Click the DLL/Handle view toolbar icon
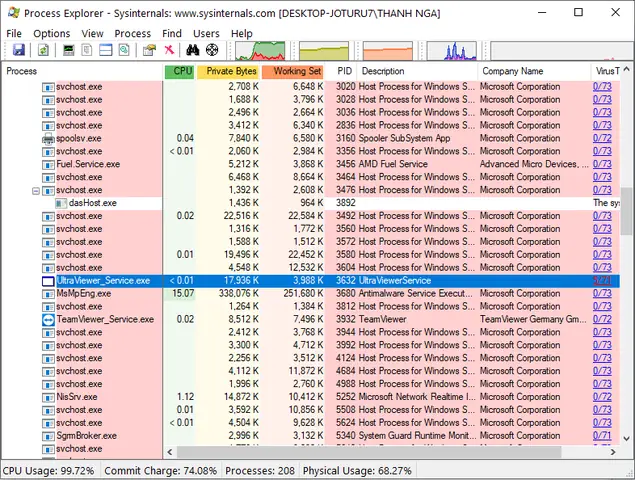The width and height of the screenshot is (635, 480). tap(124, 50)
